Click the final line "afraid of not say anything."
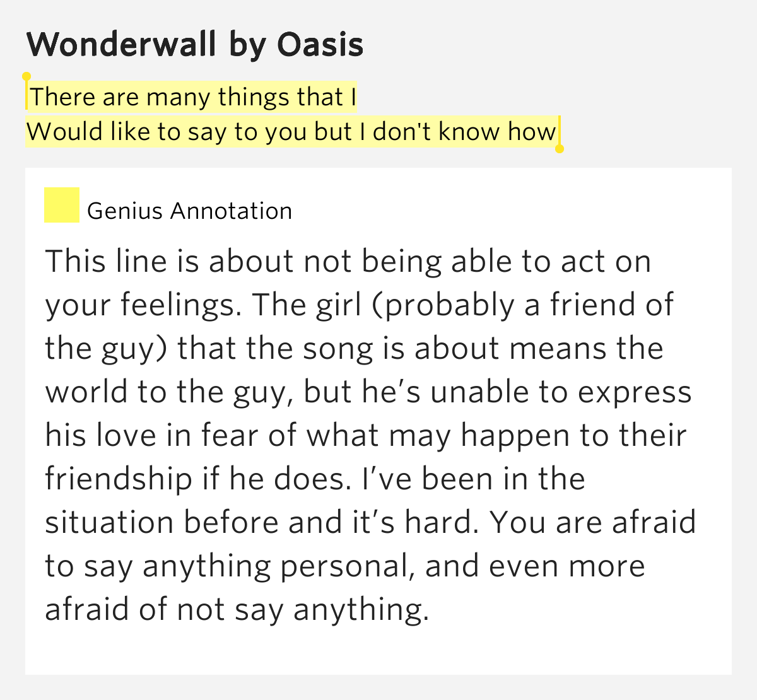The image size is (757, 700). (x=237, y=610)
